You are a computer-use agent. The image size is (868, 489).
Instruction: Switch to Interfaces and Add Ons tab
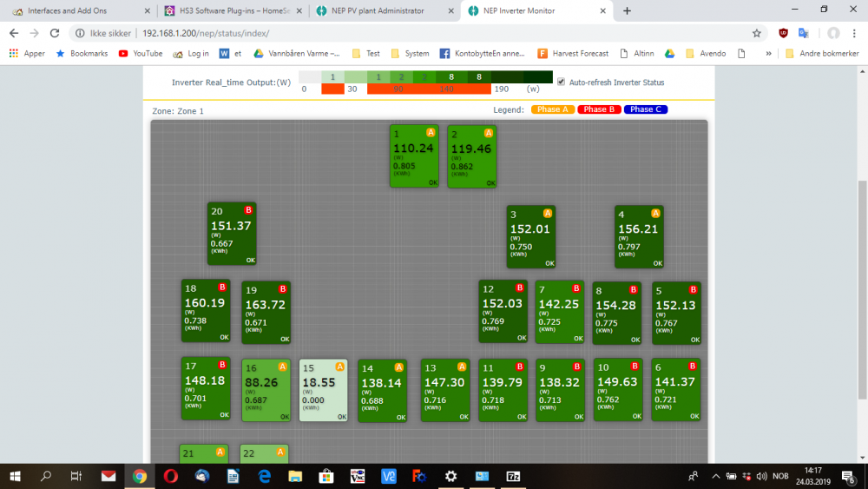tap(80, 11)
